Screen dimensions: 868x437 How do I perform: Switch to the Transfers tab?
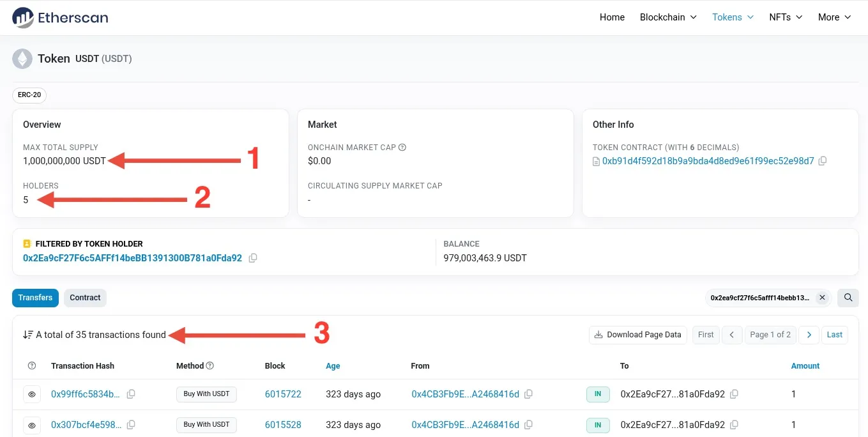click(36, 298)
